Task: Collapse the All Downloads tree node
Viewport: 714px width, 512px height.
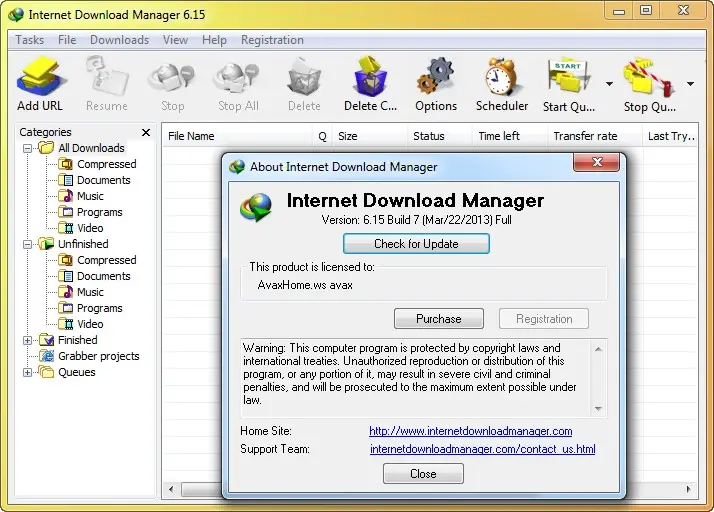Action: (x=27, y=148)
